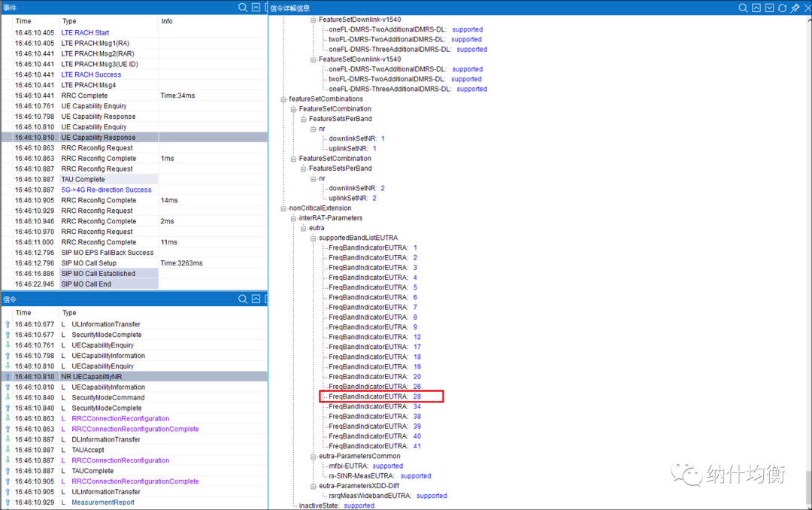The width and height of the screenshot is (812, 510).
Task: Click inactiveState: supported entry
Action: [337, 505]
